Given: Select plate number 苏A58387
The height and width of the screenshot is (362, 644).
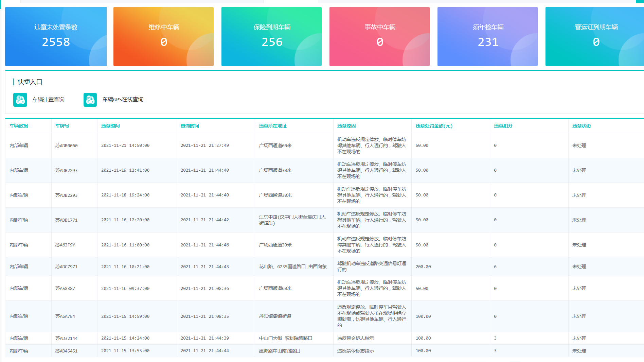Looking at the screenshot, I should 65,288.
